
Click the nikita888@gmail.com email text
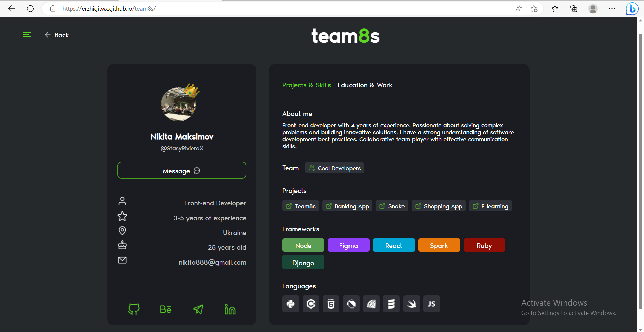tap(212, 262)
